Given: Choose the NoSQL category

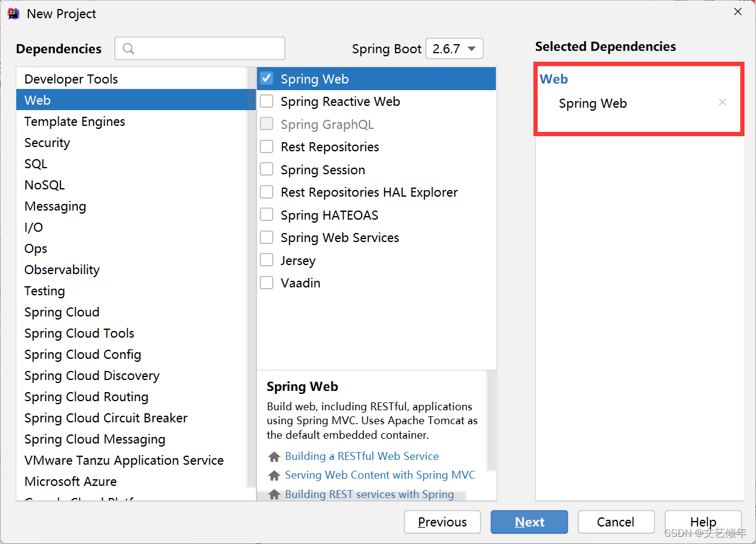Looking at the screenshot, I should tap(132, 185).
